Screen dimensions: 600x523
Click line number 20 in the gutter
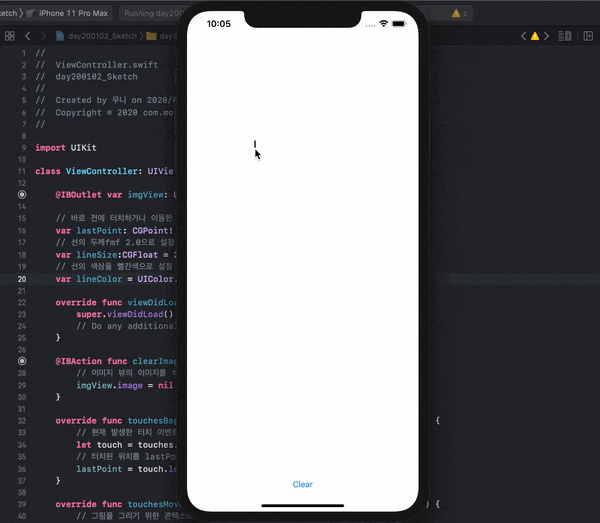pyautogui.click(x=22, y=279)
